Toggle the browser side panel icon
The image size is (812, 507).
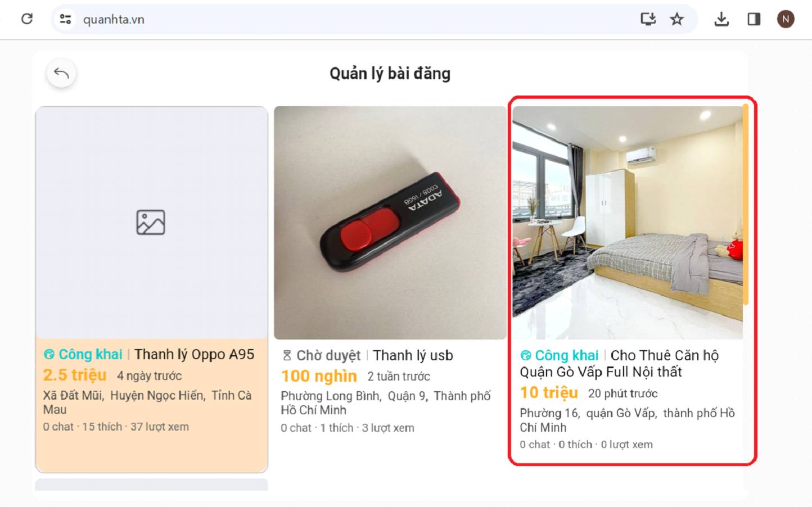click(x=754, y=19)
